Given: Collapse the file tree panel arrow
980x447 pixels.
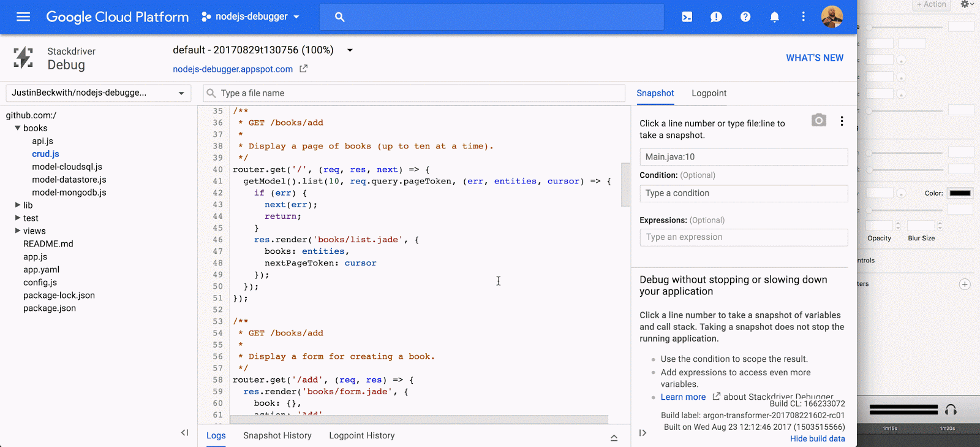Looking at the screenshot, I should click(184, 433).
